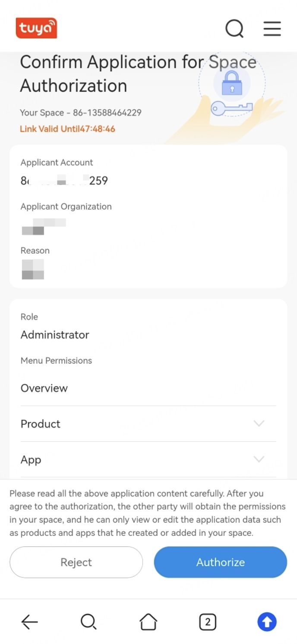
Task: Go back using the browser back arrow
Action: pos(29,622)
